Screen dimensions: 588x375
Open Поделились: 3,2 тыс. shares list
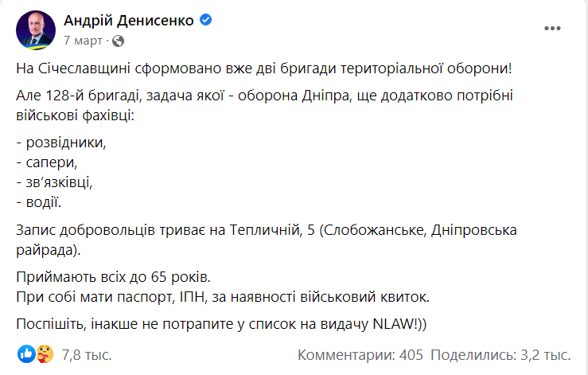coord(500,355)
